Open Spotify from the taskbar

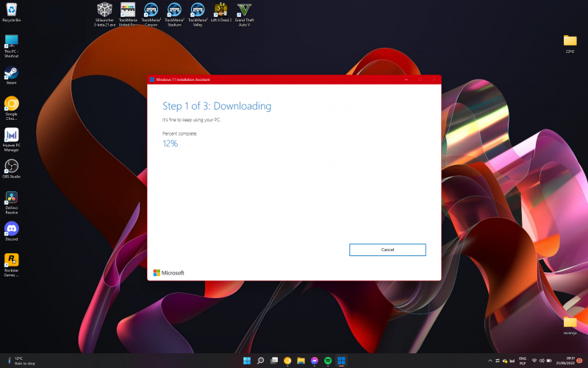[x=328, y=361]
